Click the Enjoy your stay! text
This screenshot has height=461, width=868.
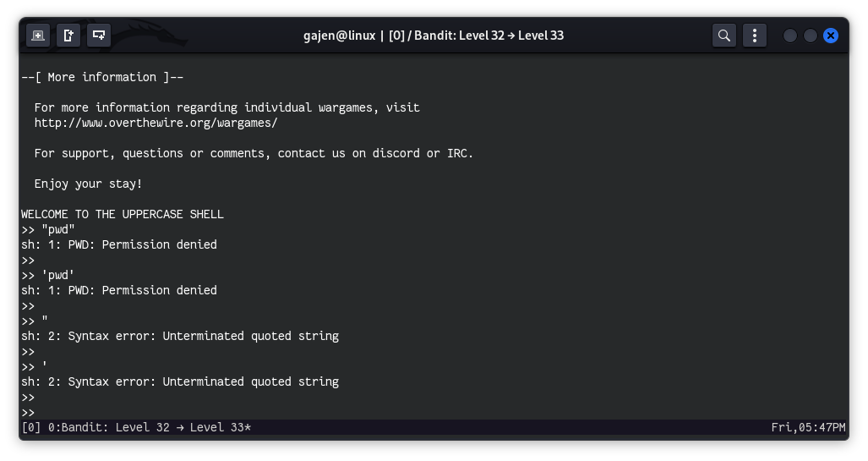88,184
